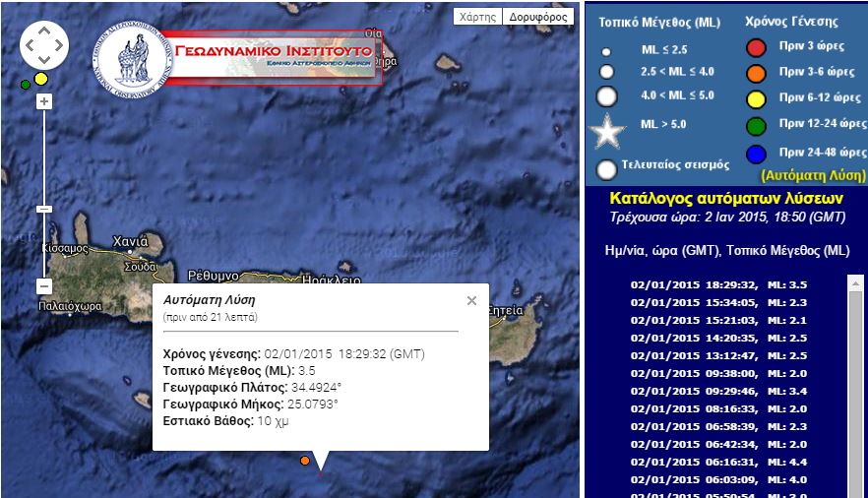Pan the map down with the arrow control

pyautogui.click(x=44, y=60)
